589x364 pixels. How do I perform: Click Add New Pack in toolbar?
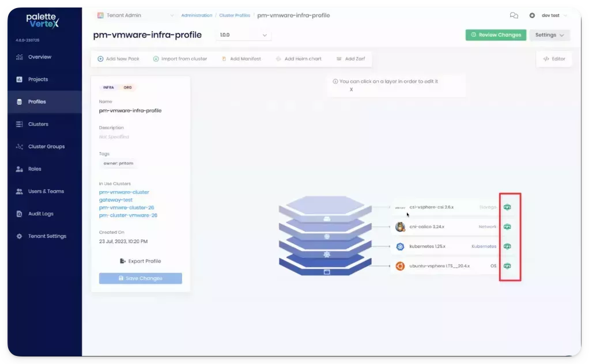119,59
